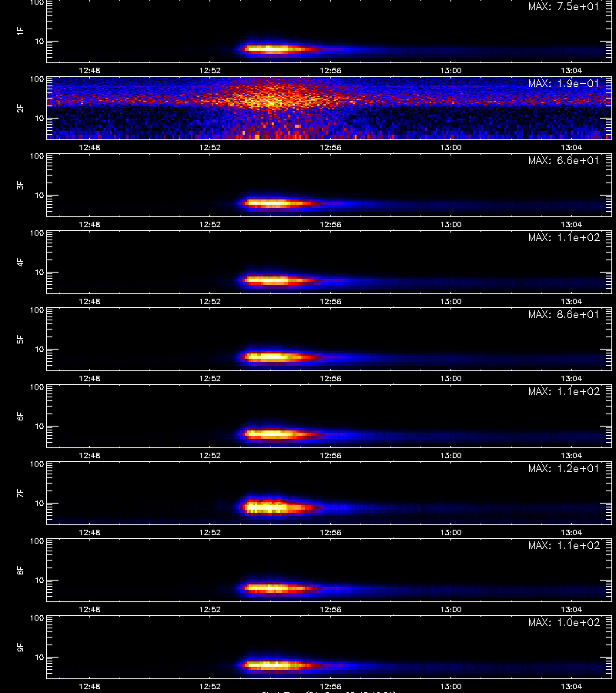Click the '10' y-axis label of panel 2F

tap(39, 118)
